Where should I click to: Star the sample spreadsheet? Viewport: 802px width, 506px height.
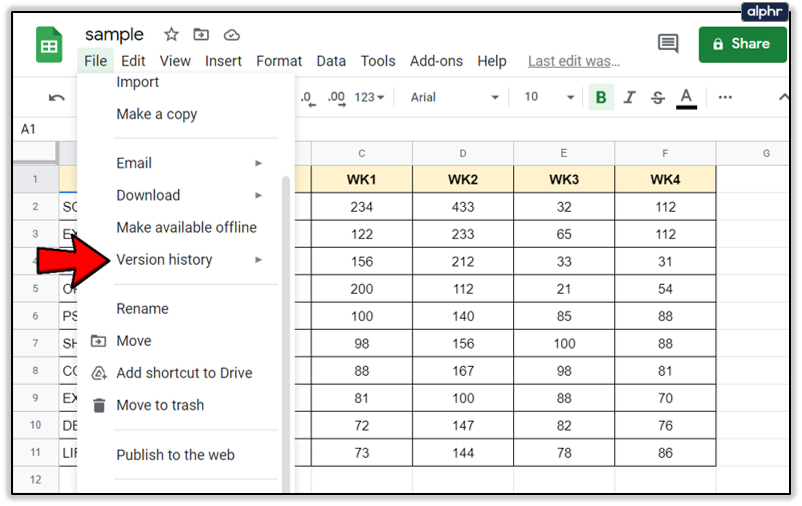coord(171,35)
